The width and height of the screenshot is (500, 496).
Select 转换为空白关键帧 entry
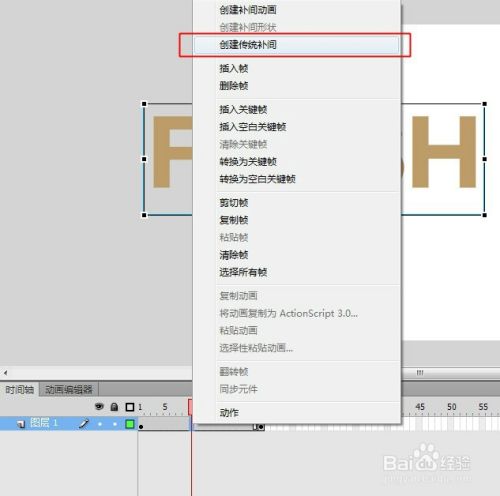[x=257, y=179]
